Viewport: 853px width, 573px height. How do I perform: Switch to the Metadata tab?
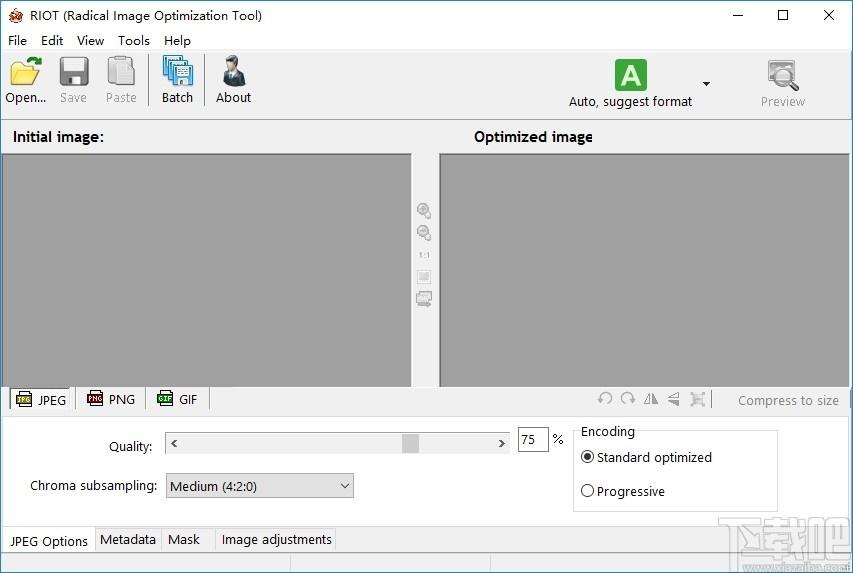pyautogui.click(x=128, y=539)
